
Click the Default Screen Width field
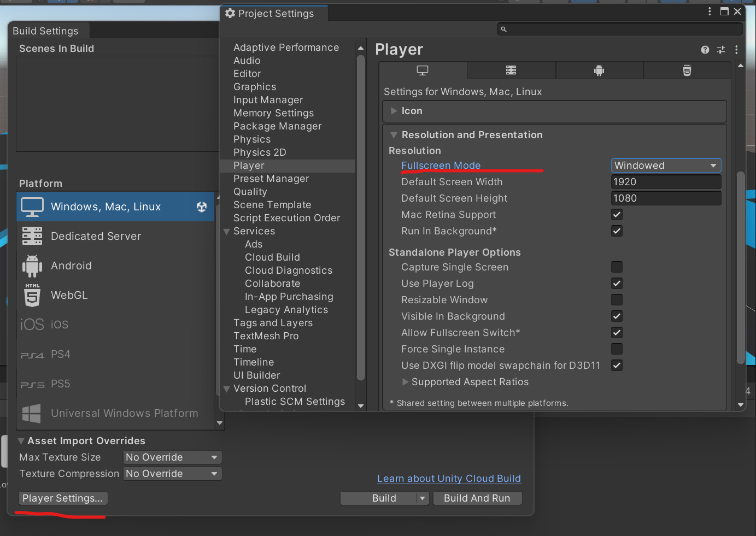click(666, 182)
